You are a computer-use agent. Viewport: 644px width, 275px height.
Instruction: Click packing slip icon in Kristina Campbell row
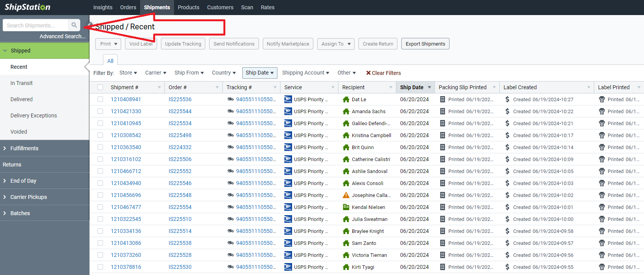443,135
